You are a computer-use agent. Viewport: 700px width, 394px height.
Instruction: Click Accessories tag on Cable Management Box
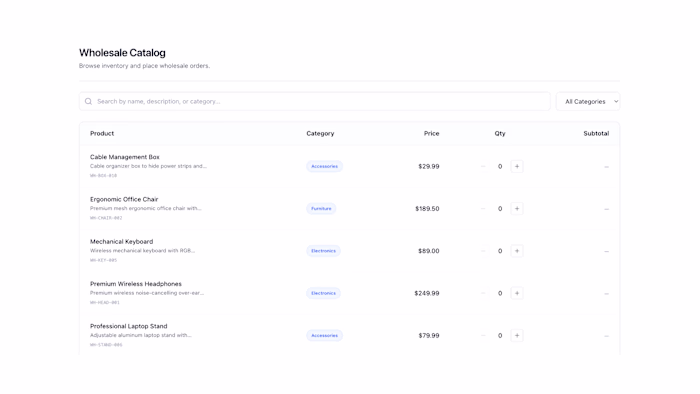pyautogui.click(x=325, y=166)
